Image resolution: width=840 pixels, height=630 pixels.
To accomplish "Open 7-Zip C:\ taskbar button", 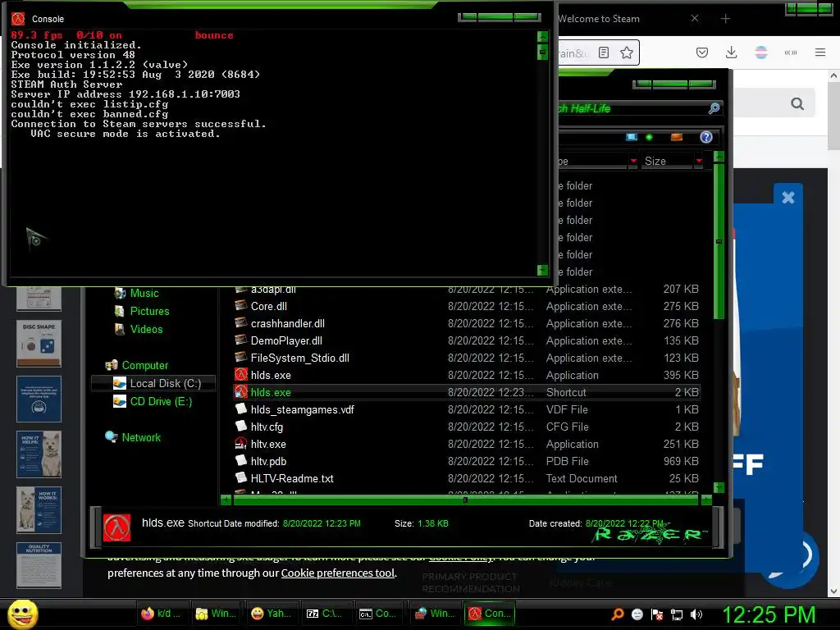I will pos(325,614).
